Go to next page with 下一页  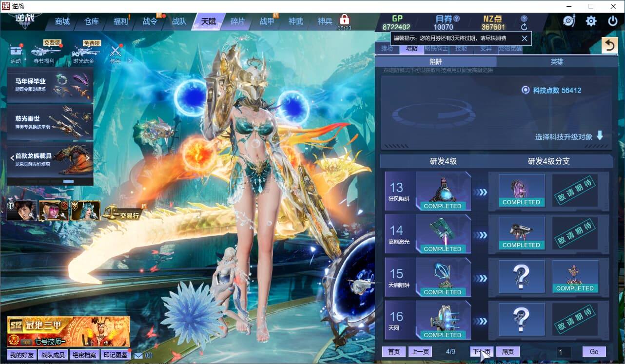coord(482,352)
